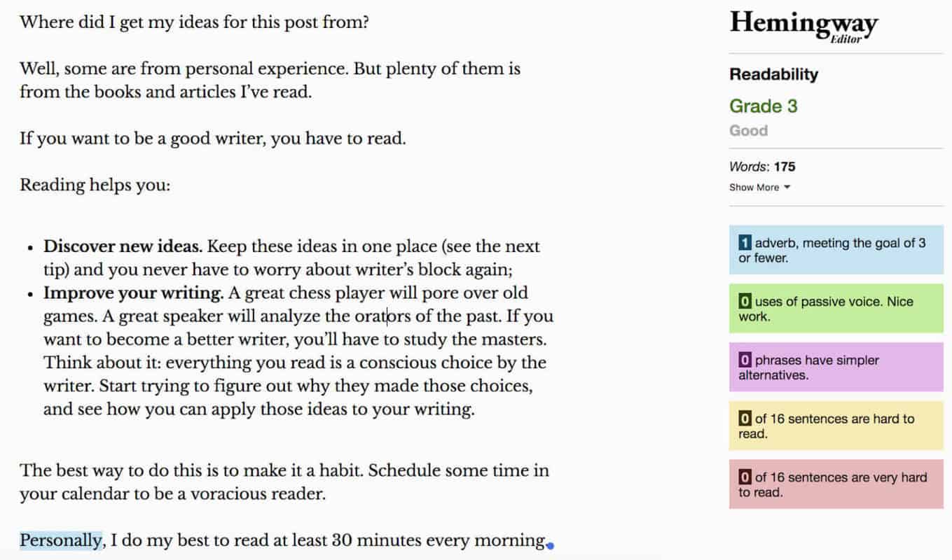Select the purple simpler alternatives count badge
The image size is (952, 560).
745,360
